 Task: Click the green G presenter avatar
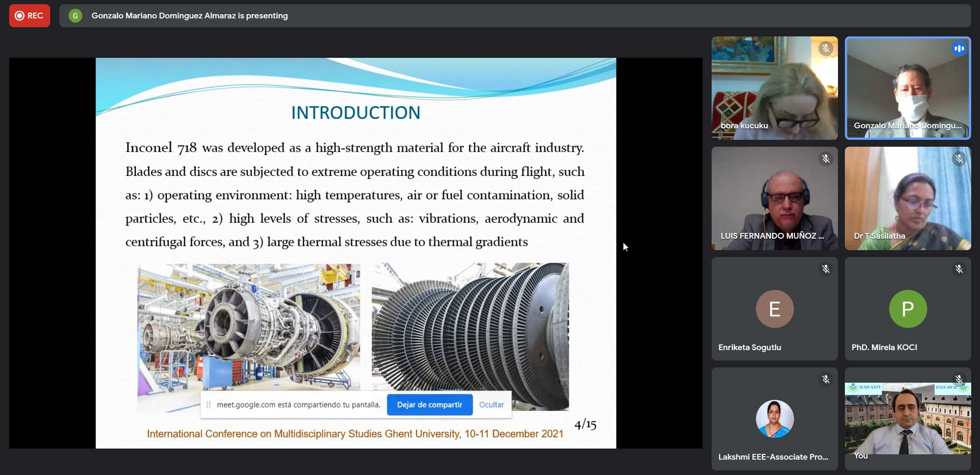[75, 16]
